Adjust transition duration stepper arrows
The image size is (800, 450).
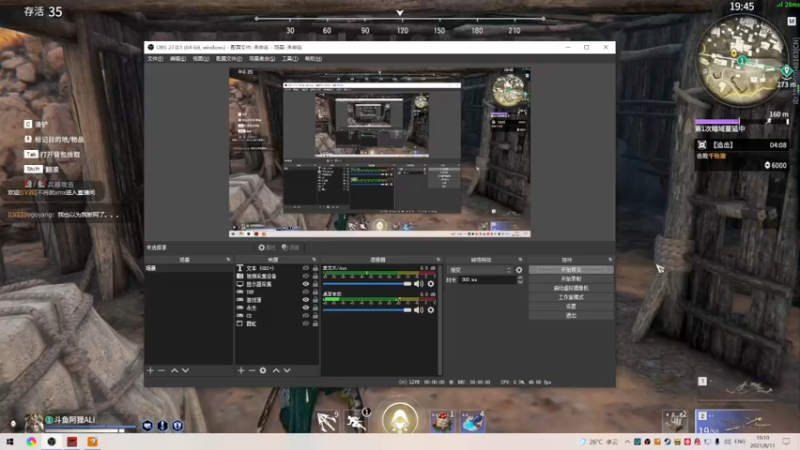tap(520, 280)
